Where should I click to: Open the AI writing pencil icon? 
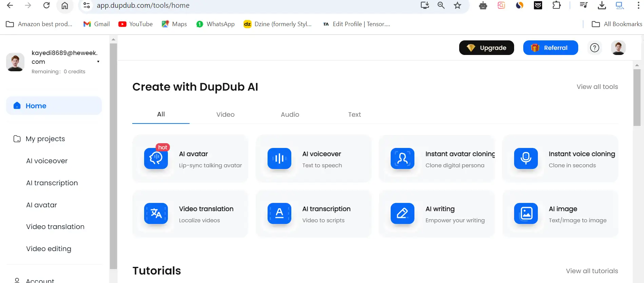402,213
